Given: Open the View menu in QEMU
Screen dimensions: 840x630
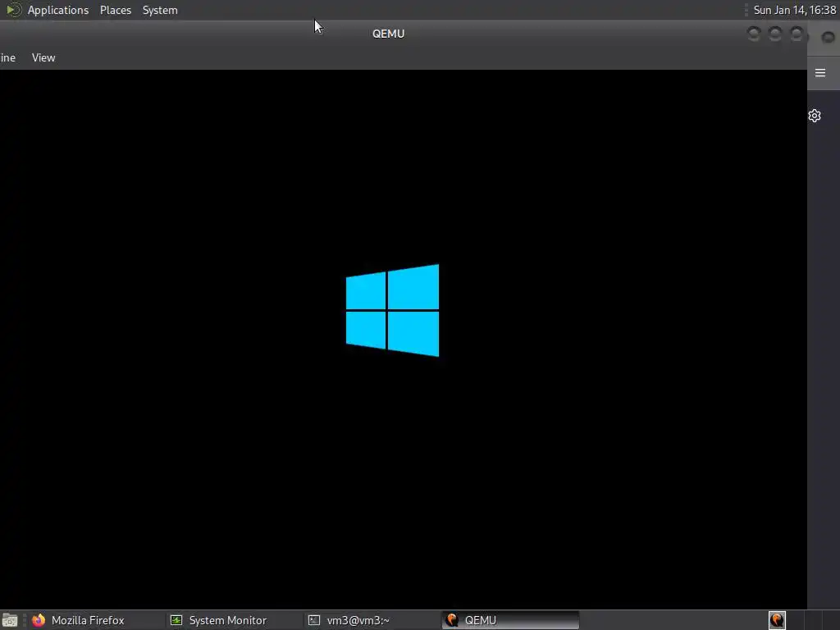Looking at the screenshot, I should [43, 57].
